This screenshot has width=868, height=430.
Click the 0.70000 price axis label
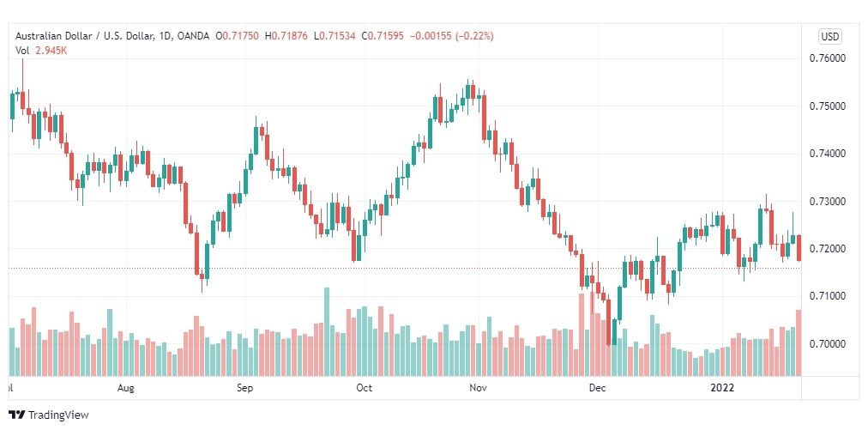coord(829,344)
